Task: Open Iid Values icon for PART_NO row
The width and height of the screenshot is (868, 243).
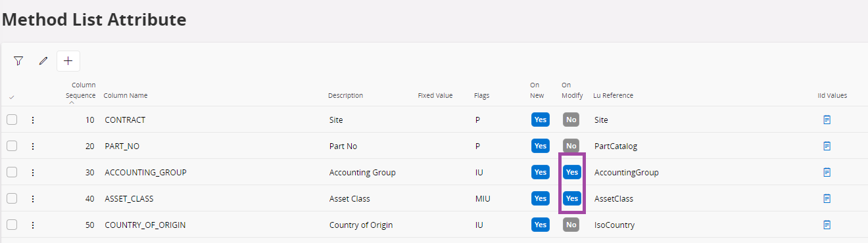Action: 827,146
